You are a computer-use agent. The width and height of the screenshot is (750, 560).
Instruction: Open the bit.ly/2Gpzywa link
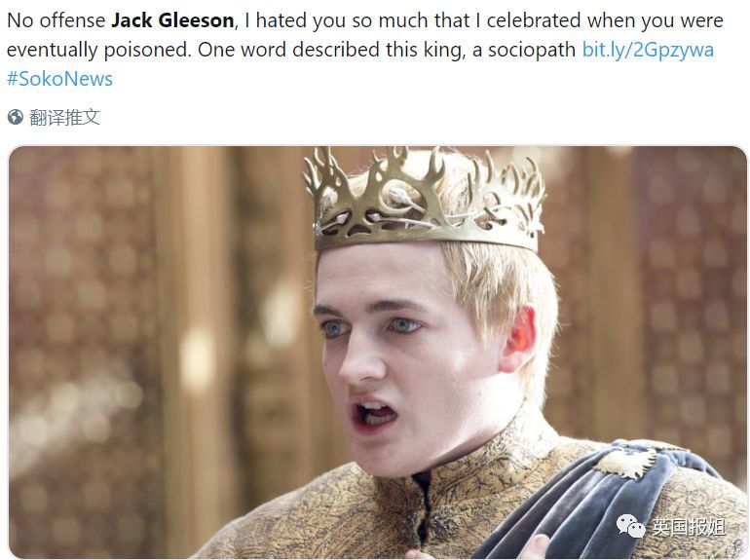(648, 51)
